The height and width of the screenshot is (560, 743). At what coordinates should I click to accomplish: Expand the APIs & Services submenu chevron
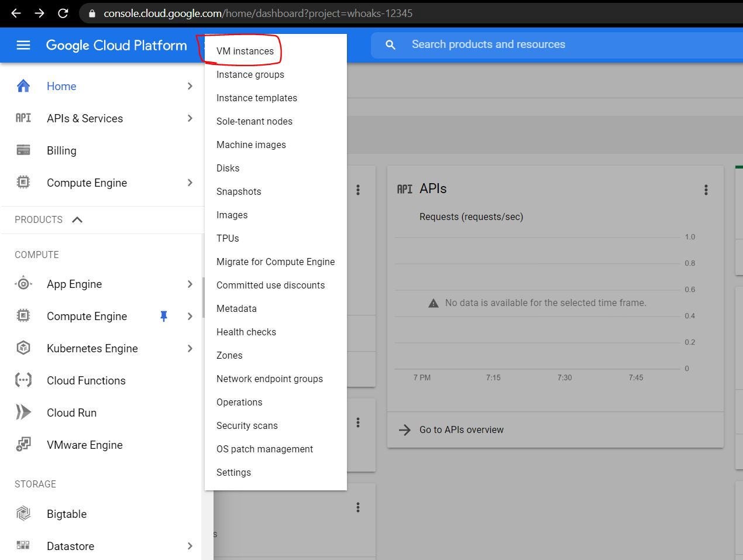pyautogui.click(x=190, y=118)
